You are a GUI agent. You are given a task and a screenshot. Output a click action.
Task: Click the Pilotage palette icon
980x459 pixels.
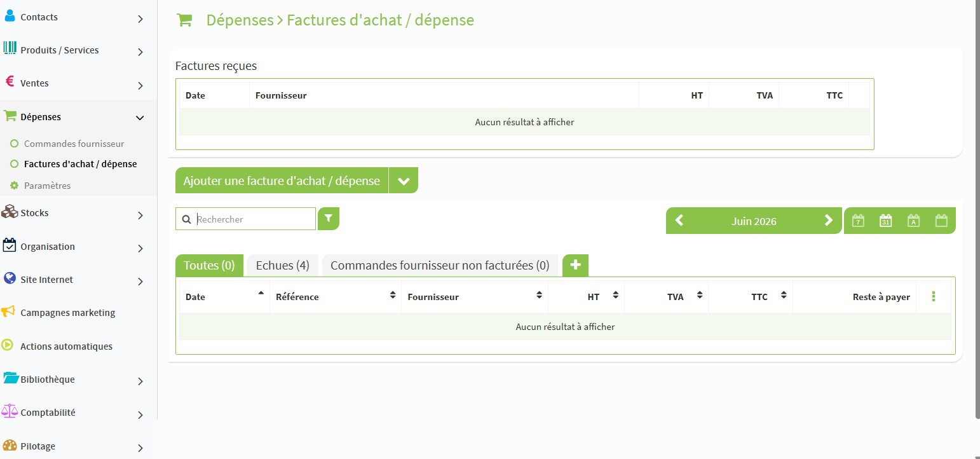[10, 444]
